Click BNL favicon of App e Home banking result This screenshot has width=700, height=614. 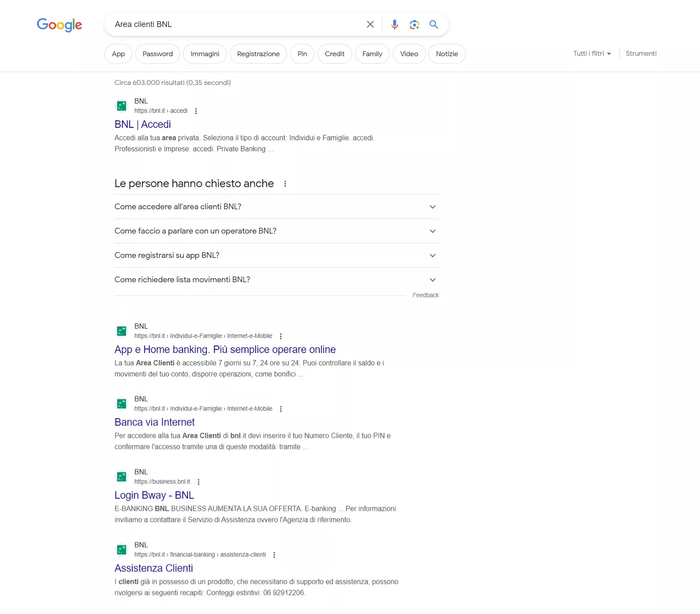[122, 331]
